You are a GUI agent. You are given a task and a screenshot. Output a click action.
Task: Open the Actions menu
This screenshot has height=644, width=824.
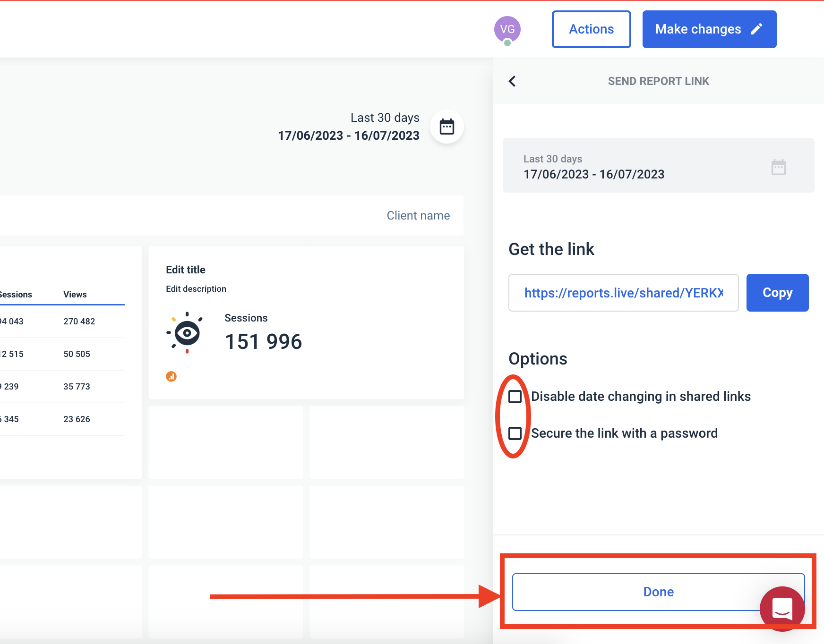tap(591, 29)
